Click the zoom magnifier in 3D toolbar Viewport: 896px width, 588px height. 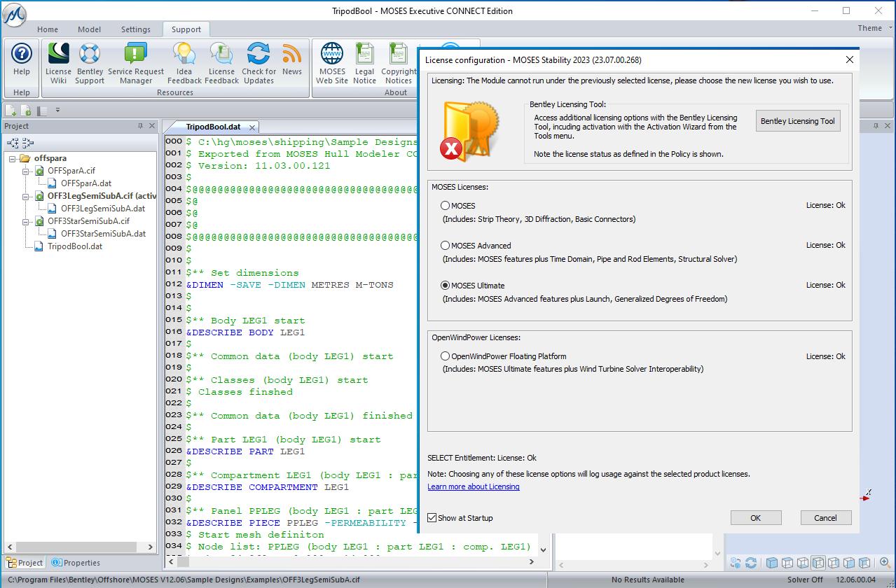[x=885, y=562]
